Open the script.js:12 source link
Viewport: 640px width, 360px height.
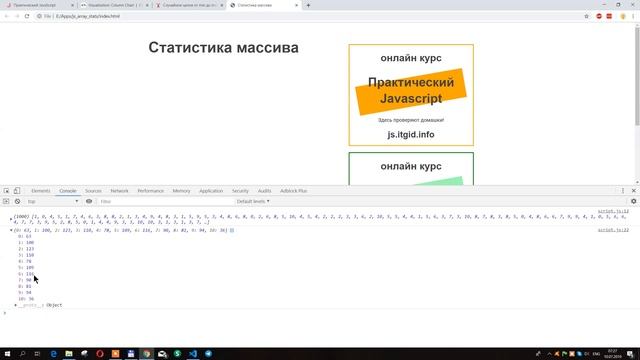click(613, 211)
